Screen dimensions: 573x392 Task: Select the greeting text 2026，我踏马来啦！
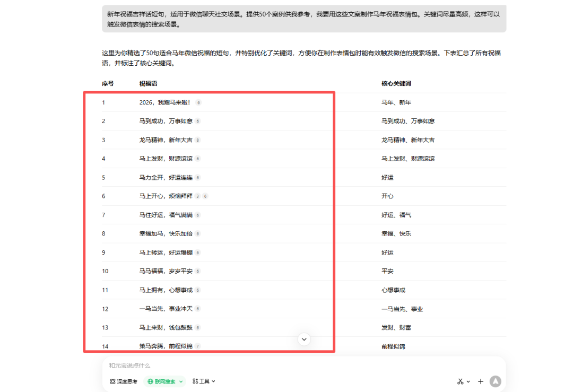pos(165,103)
